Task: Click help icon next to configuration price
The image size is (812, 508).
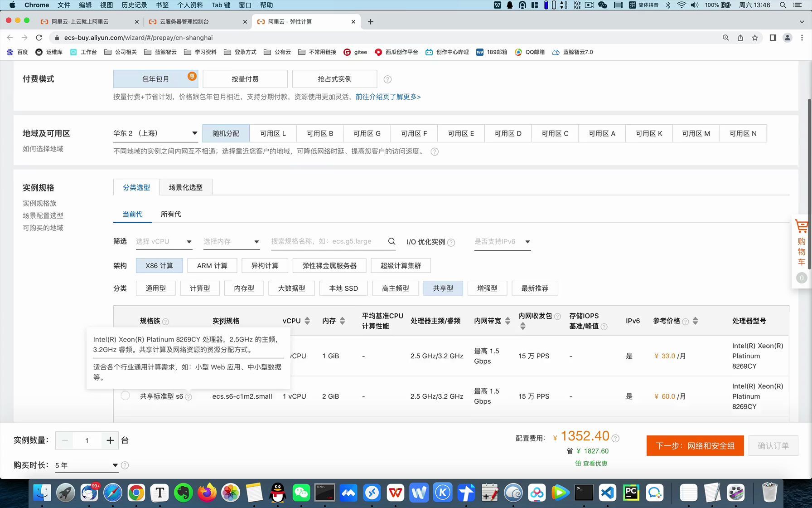Action: [615, 438]
